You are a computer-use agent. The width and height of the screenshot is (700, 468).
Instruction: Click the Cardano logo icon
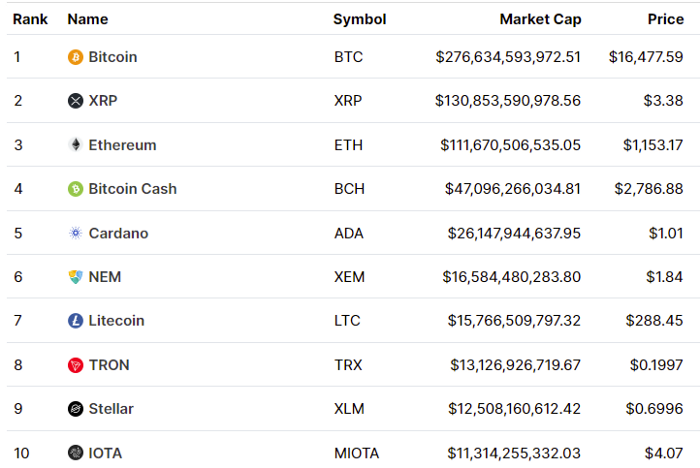pos(75,233)
